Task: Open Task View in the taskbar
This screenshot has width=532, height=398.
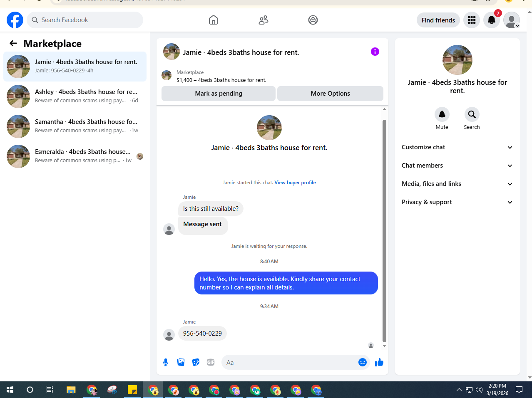Action: tap(50, 390)
